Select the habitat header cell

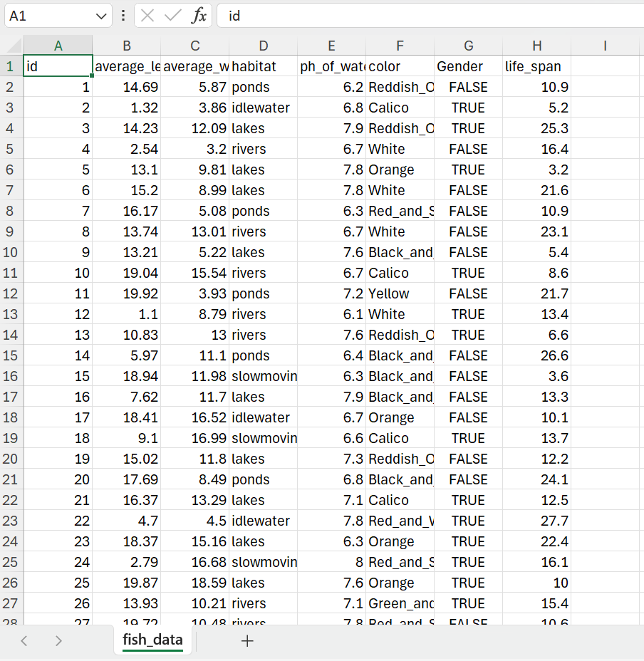(x=263, y=66)
